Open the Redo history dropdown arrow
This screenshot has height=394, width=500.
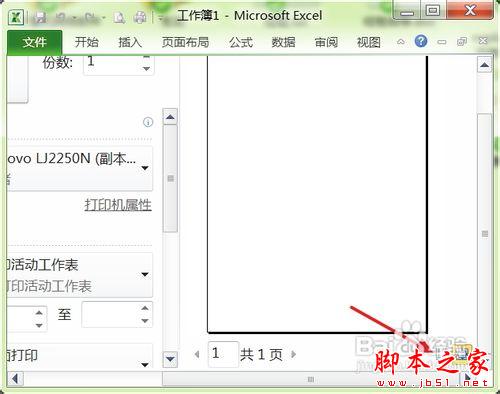click(x=104, y=17)
